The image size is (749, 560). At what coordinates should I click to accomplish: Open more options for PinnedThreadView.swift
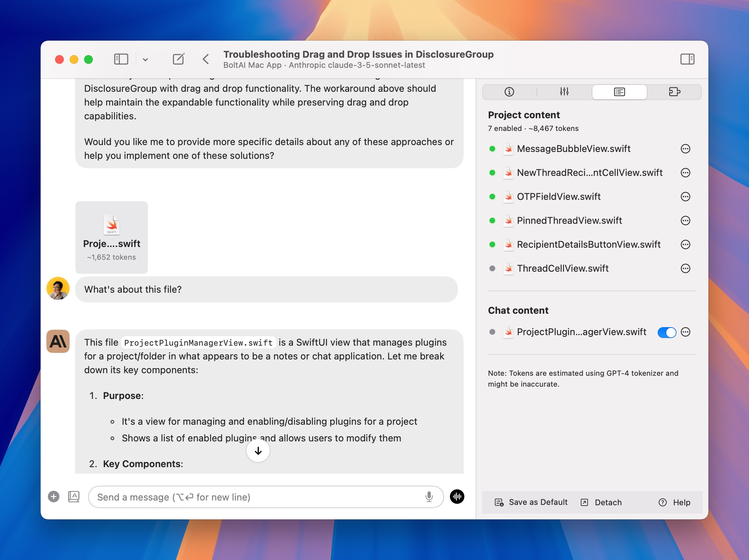pos(685,221)
